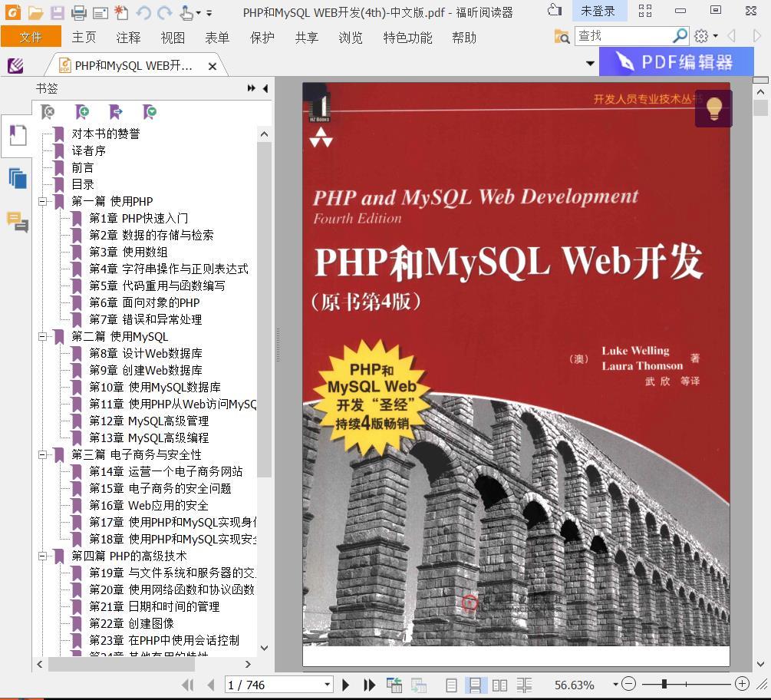Click the advanced search folder icon
This screenshot has height=700, width=771.
coord(562,36)
